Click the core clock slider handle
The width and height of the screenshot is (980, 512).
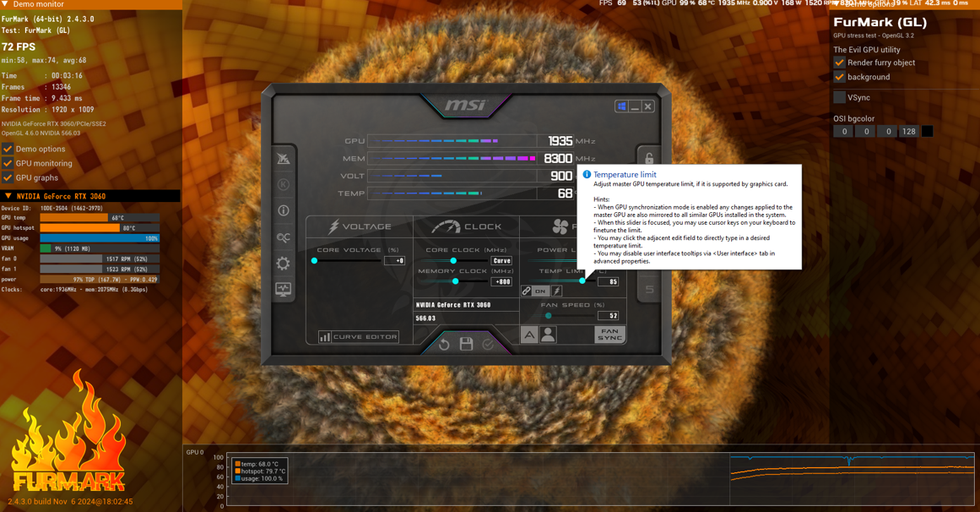(x=453, y=260)
